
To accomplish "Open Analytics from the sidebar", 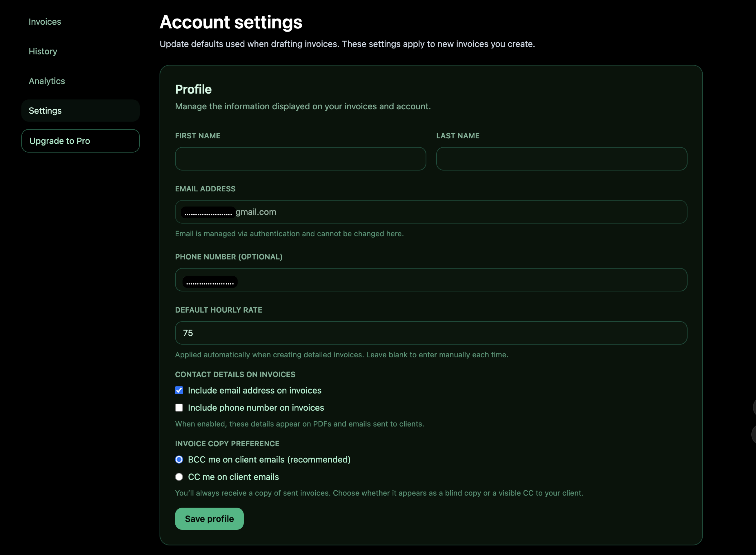I will [47, 81].
